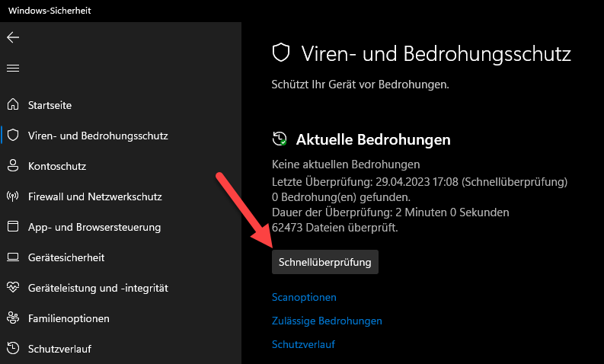Click the Kontoschutz person icon

[13, 166]
